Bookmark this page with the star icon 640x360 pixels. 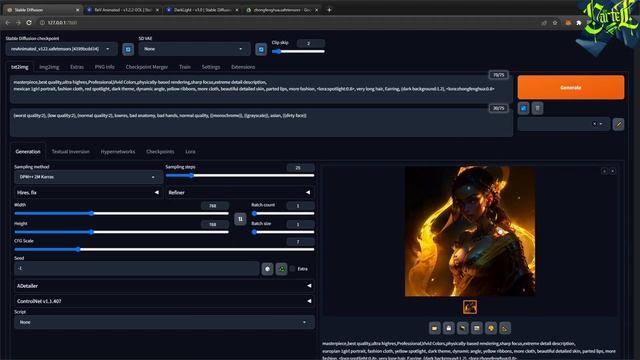pos(555,23)
